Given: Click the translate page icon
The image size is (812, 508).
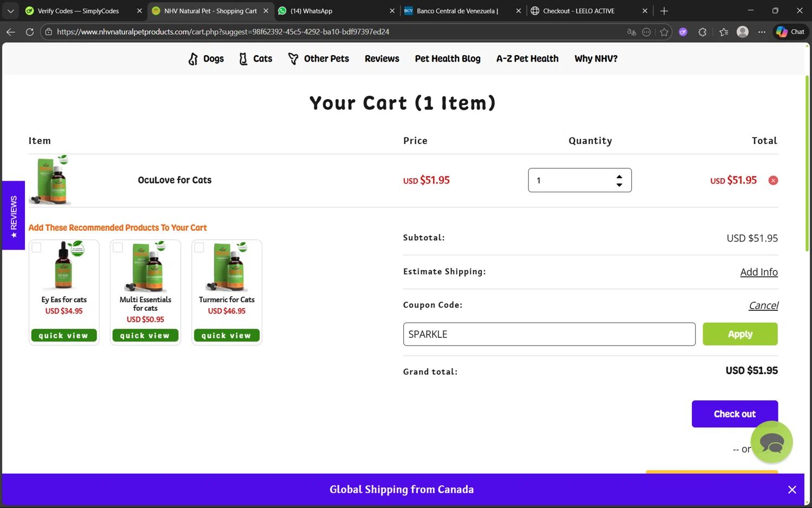Looking at the screenshot, I should [631, 32].
